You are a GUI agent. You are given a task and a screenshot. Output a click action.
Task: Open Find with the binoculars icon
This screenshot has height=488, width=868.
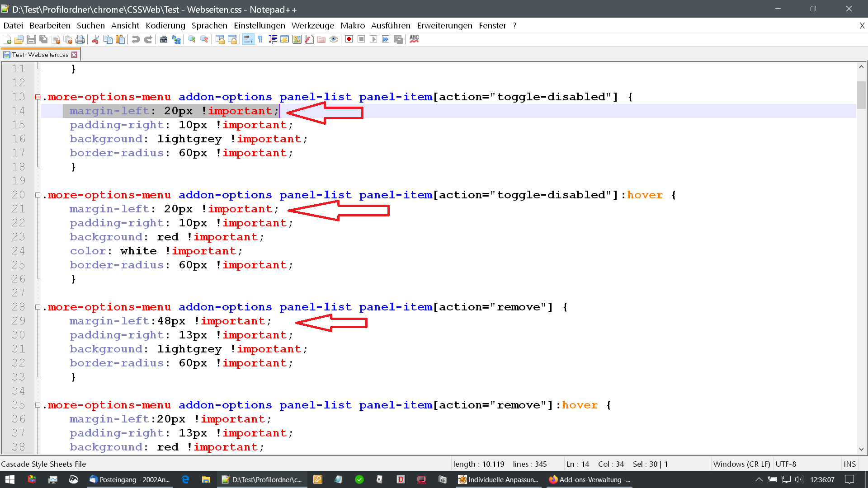[x=164, y=39]
